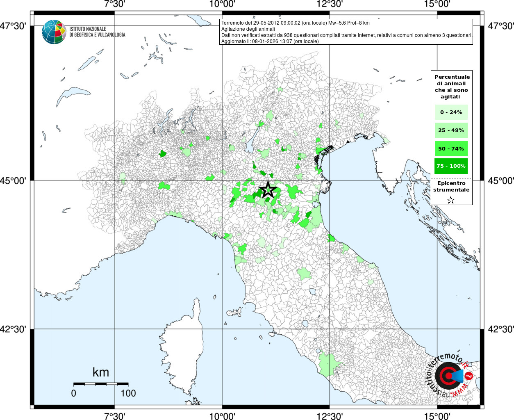
Task: Click the bottom axis label 15°00'
Action: [437, 416]
